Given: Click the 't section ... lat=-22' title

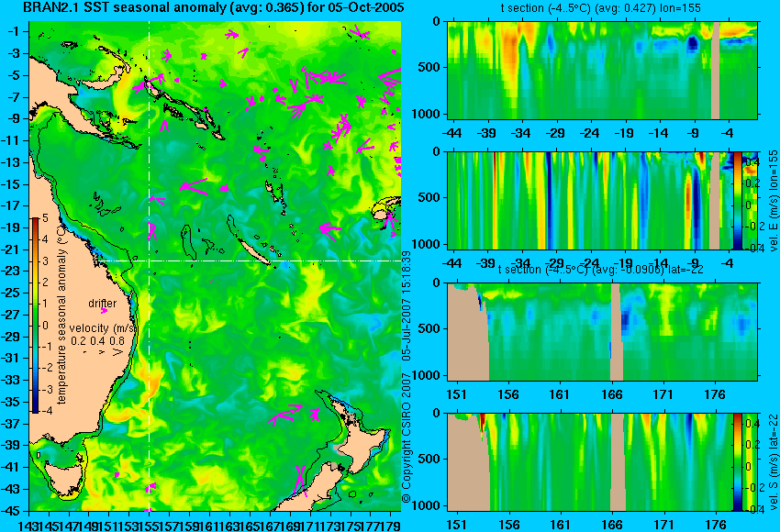Looking at the screenshot, I should click(601, 270).
